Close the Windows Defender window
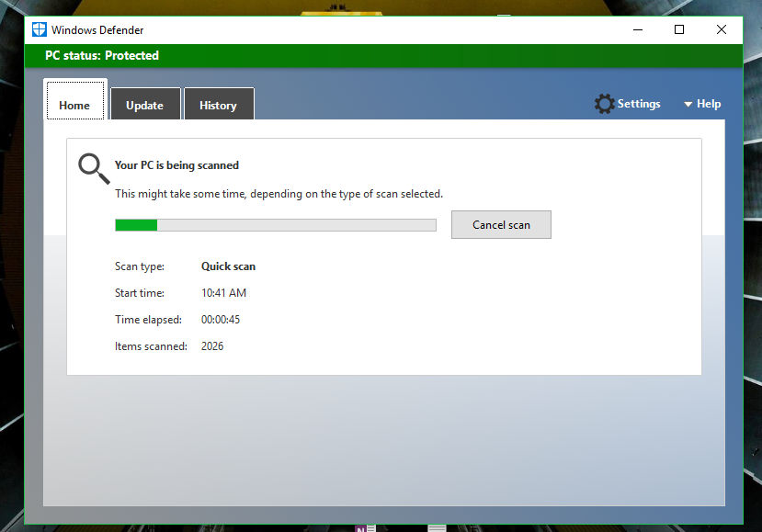The image size is (762, 532). coord(722,29)
